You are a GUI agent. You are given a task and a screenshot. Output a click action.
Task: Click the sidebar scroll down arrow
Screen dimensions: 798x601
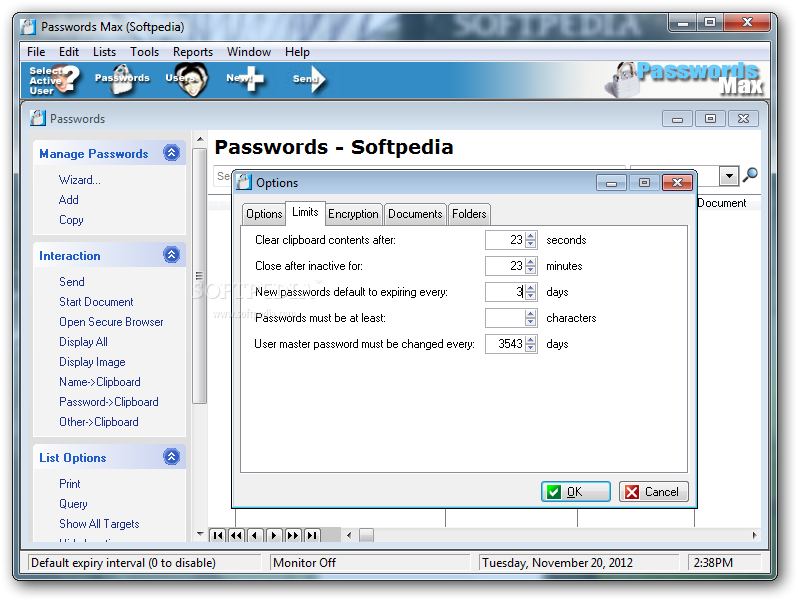click(x=200, y=534)
